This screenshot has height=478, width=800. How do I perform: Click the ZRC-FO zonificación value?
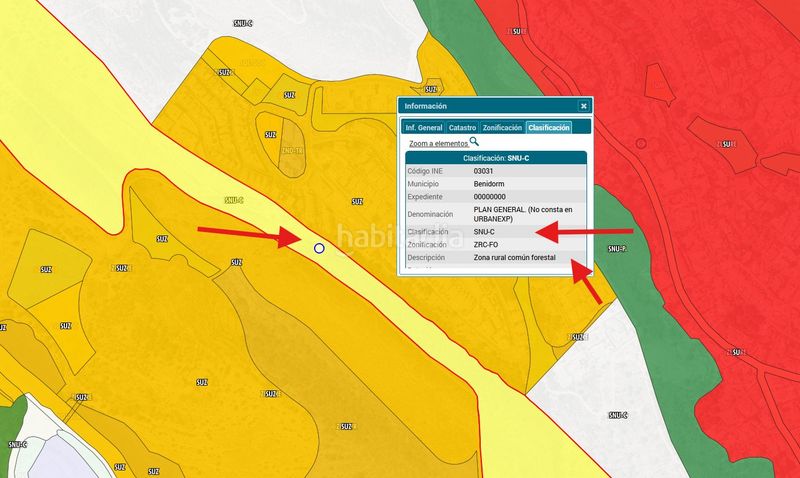(x=486, y=244)
